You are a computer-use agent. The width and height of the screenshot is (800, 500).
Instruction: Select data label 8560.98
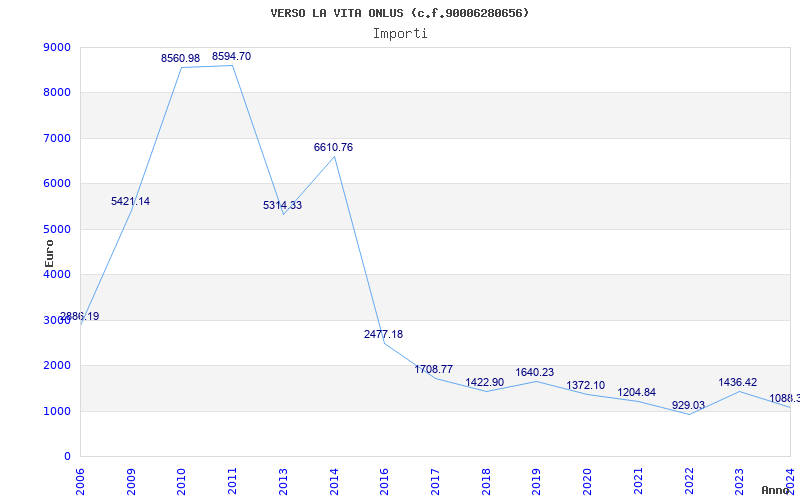[181, 59]
